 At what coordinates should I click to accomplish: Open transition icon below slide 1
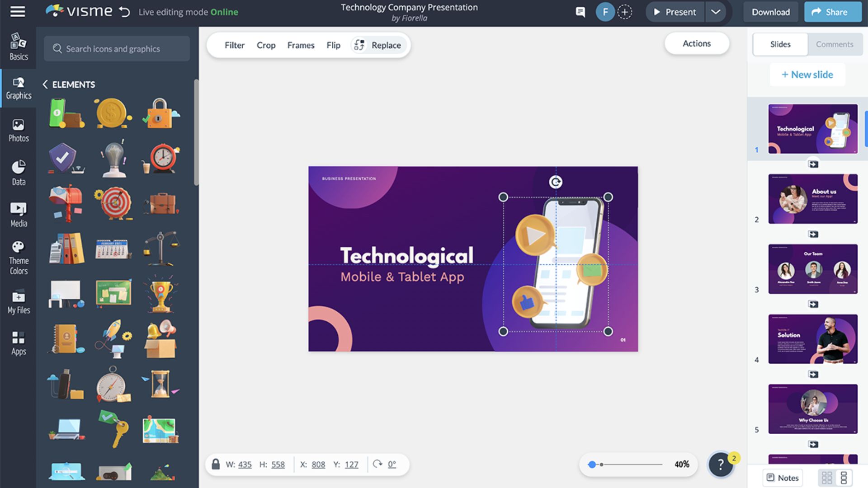813,164
